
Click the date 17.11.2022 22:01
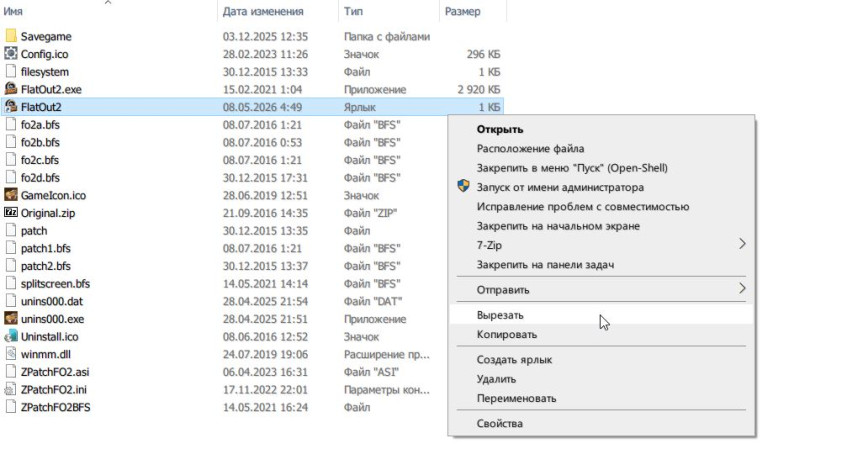tap(265, 390)
